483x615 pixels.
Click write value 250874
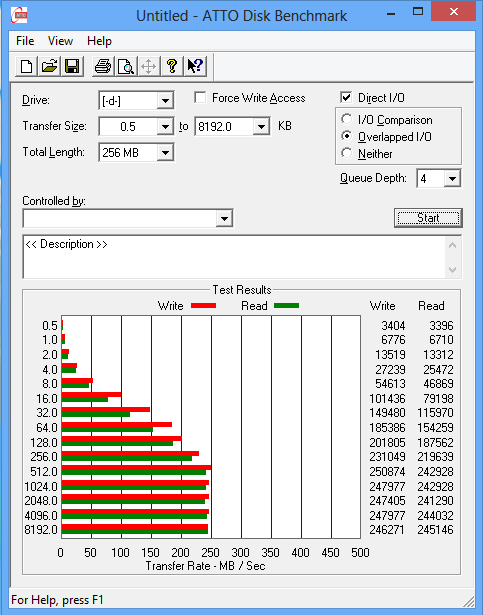tap(387, 471)
